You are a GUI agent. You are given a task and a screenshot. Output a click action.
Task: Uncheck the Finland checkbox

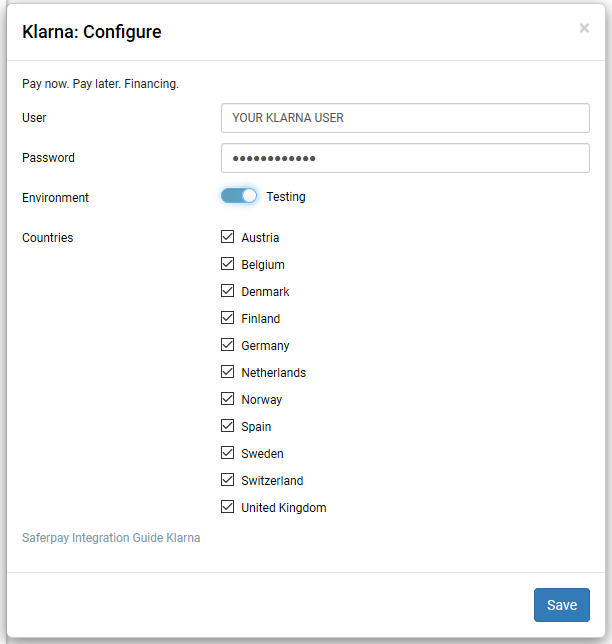[x=228, y=319]
